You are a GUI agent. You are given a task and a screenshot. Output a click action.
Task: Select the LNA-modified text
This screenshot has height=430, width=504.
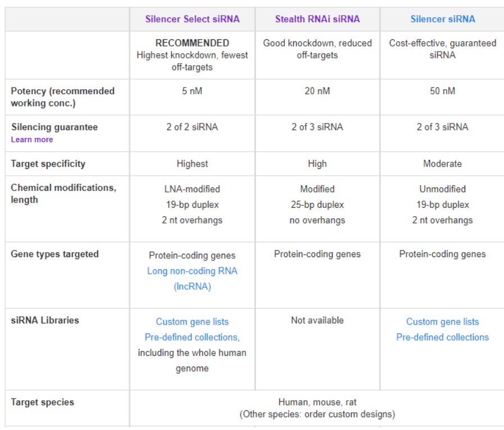192,189
